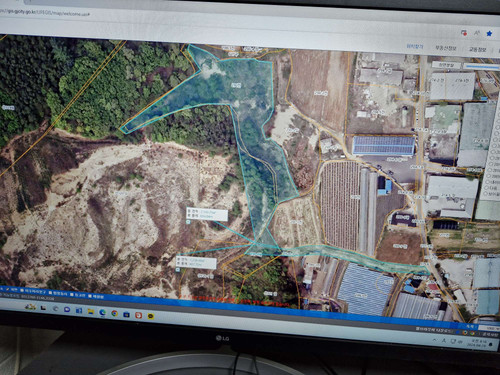Image resolution: width=500 pixels, height=375 pixels.
Task: Click the small marker icon under upper popup
Action: [189, 222]
